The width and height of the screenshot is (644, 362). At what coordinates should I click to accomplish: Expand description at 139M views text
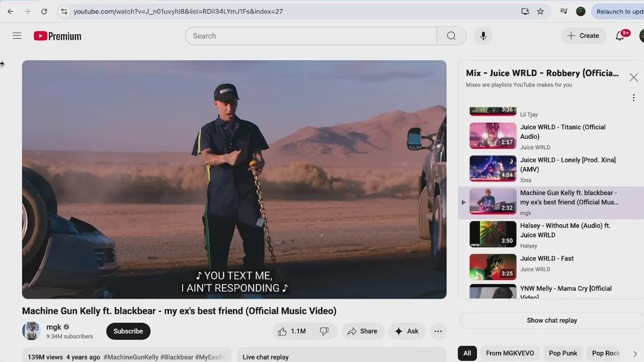point(45,357)
